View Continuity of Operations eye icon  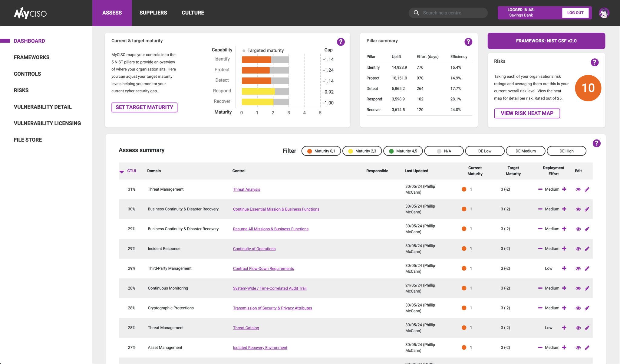pyautogui.click(x=578, y=249)
